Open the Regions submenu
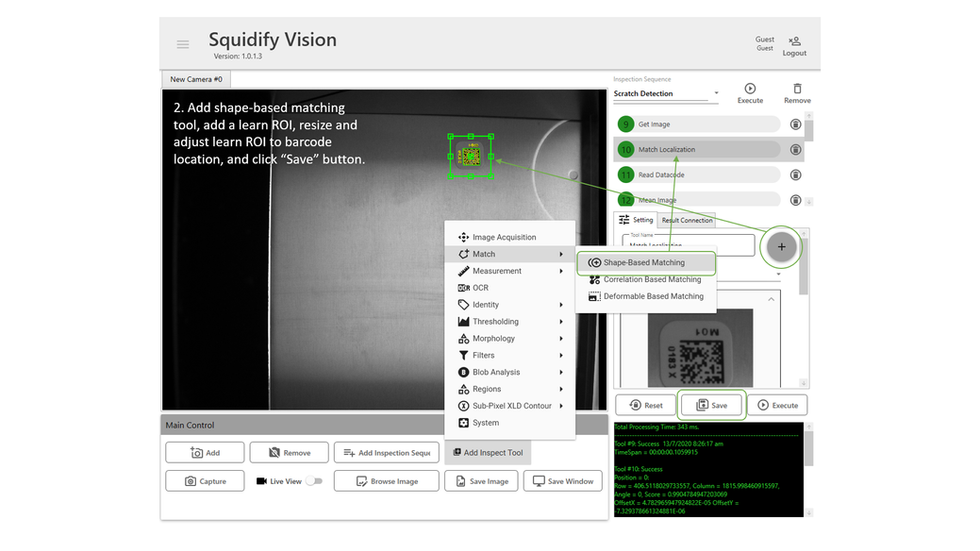This screenshot has width=980, height=551. point(509,389)
